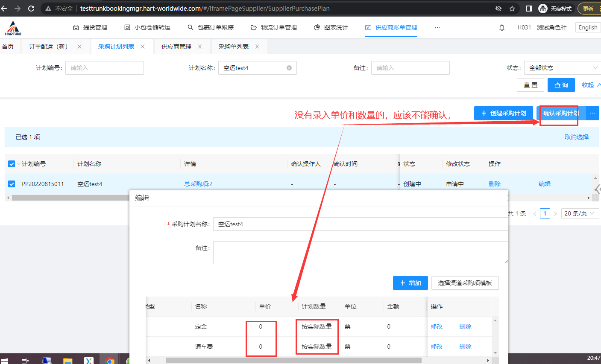This screenshot has width=601, height=364.
Task: Close the 供应商管理 tab with its X
Action: click(x=200, y=47)
